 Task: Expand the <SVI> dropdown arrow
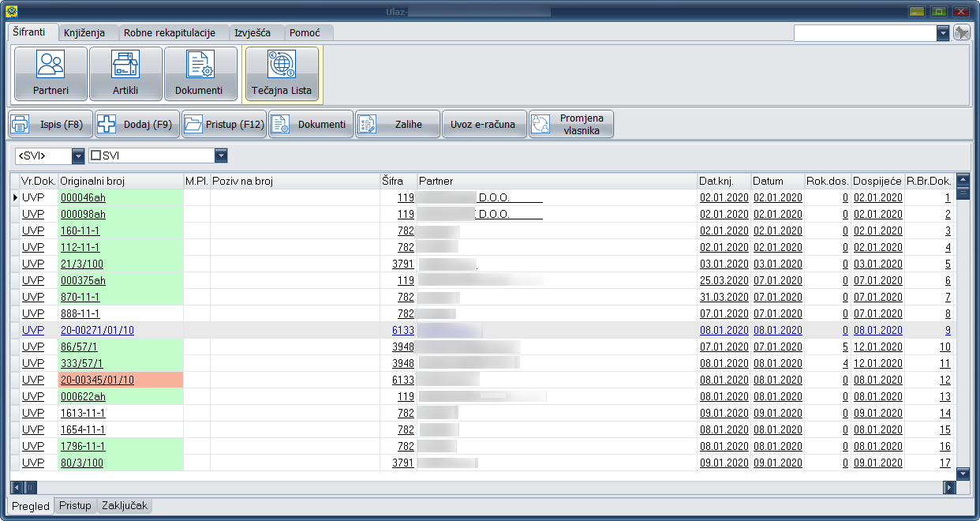[78, 156]
